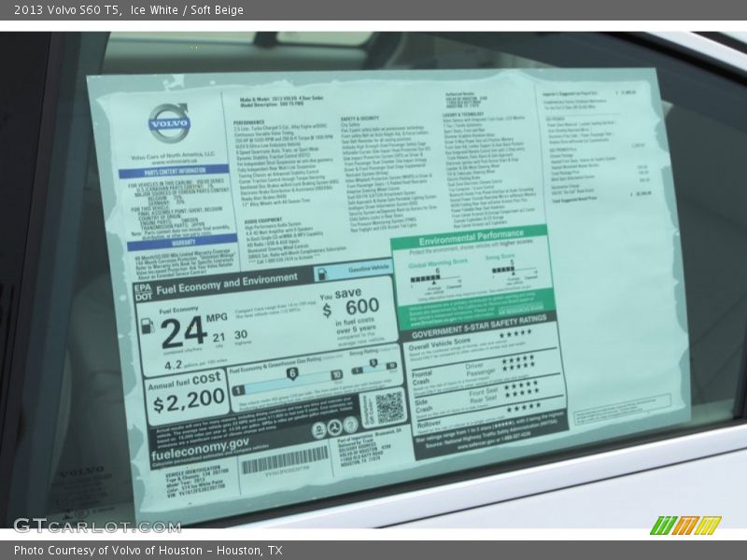Image resolution: width=747 pixels, height=560 pixels.
Task: Click the Volvo logo on the sticker
Action: point(169,123)
